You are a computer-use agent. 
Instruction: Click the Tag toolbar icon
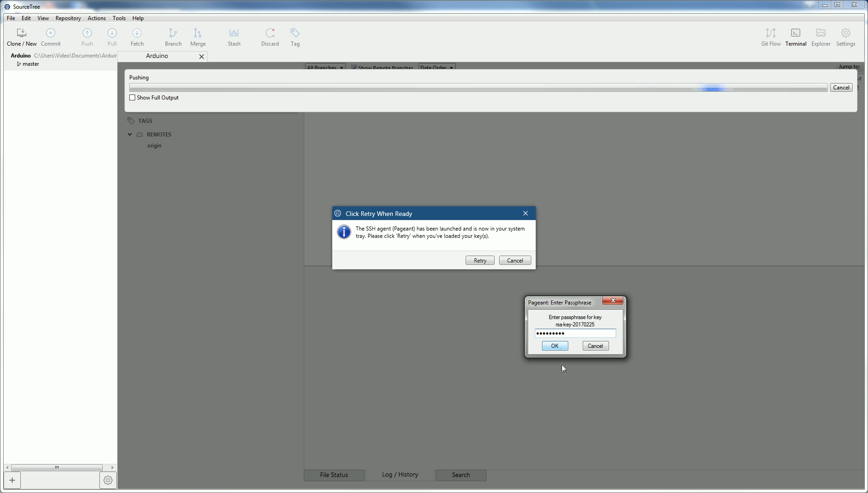click(295, 37)
